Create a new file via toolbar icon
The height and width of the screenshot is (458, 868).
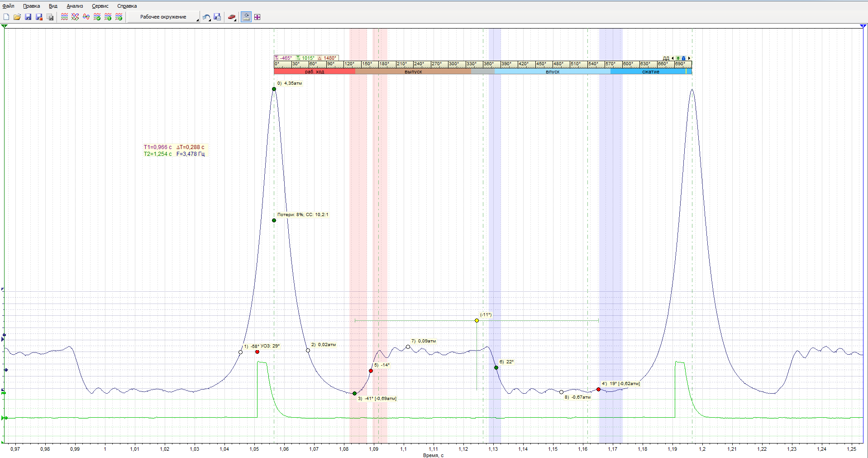[6, 17]
